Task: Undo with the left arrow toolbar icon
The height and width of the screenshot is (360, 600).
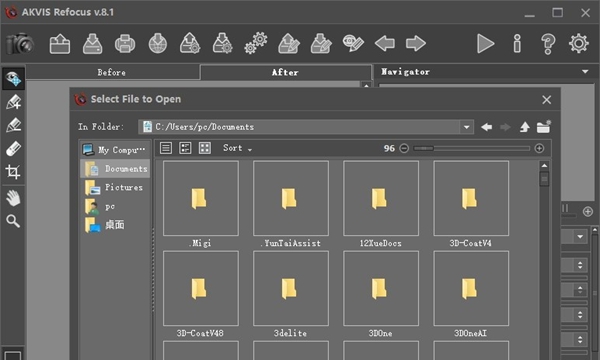Action: click(385, 43)
